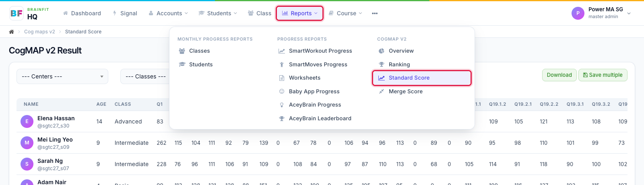644x185 pixels.
Task: Click the AceyBrain lightbulb icon
Action: click(282, 105)
